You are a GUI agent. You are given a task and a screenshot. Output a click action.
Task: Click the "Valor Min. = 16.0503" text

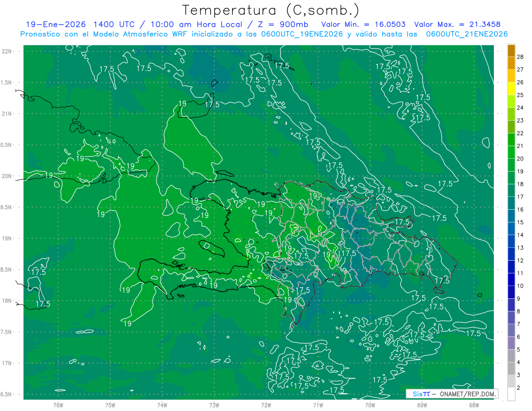(x=364, y=25)
